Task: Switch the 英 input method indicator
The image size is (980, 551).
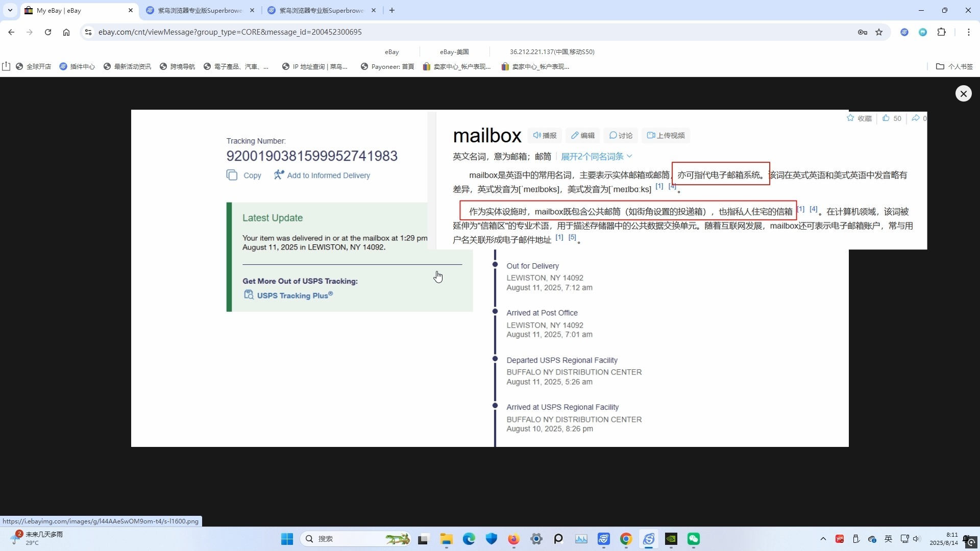Action: point(888,539)
